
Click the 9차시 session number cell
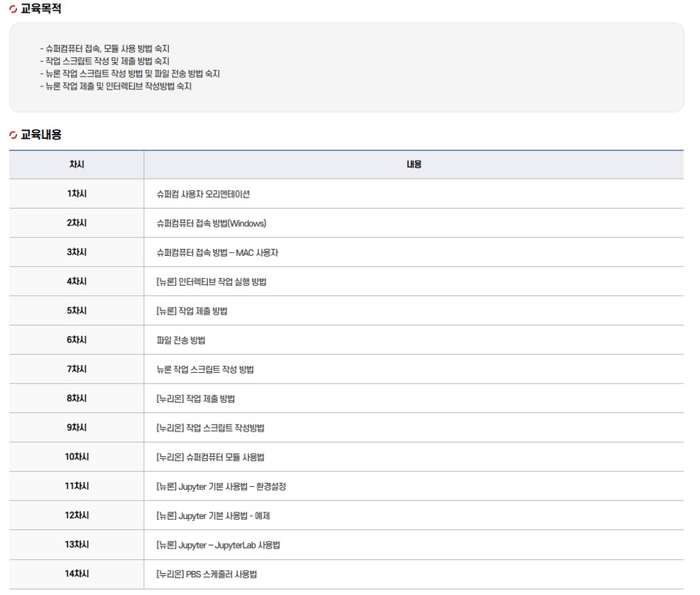tap(77, 428)
